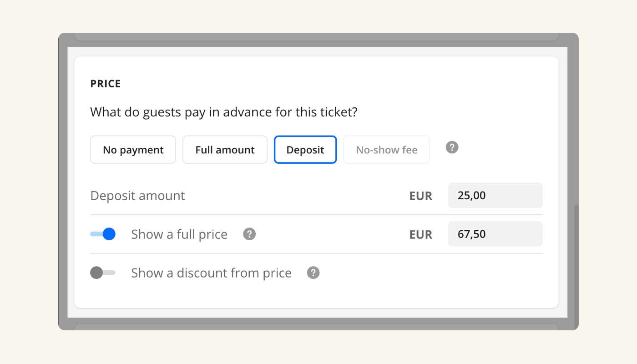Click the Show a full price label text
Image resolution: width=637 pixels, height=364 pixels.
pos(179,234)
